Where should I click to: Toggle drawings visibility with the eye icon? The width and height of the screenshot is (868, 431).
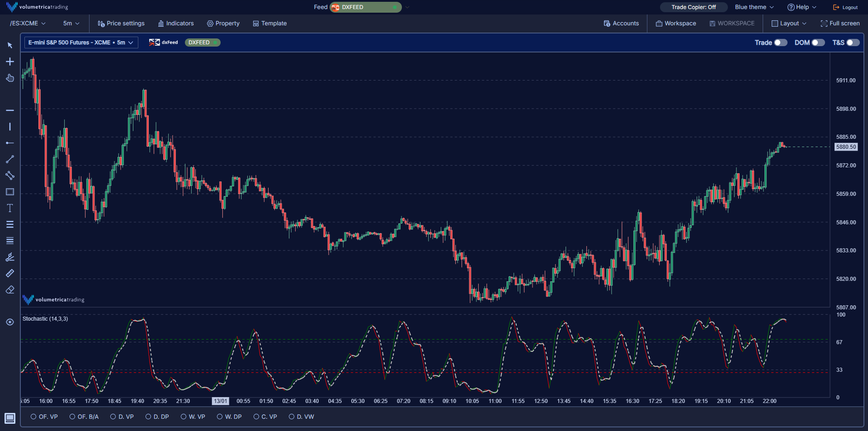pyautogui.click(x=10, y=322)
